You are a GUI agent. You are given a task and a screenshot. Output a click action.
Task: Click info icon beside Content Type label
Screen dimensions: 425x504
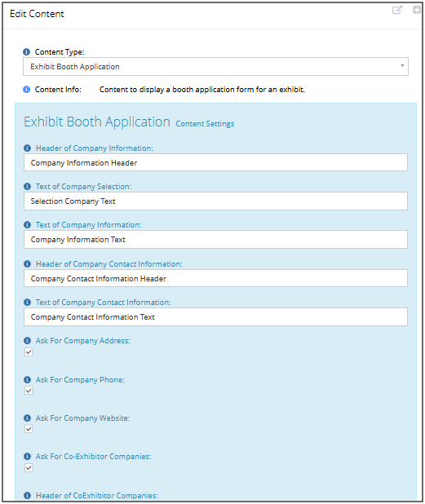click(x=26, y=51)
